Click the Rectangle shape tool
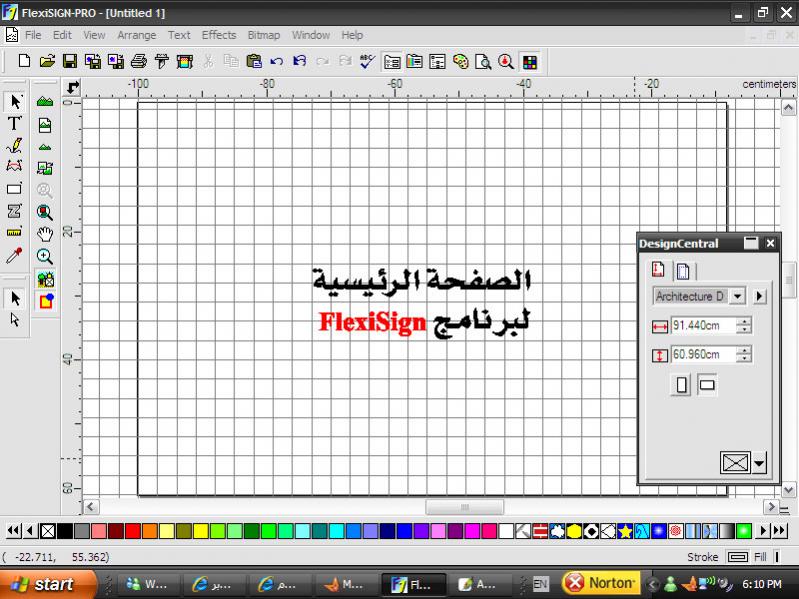Screen dimensions: 799x599 [14, 188]
